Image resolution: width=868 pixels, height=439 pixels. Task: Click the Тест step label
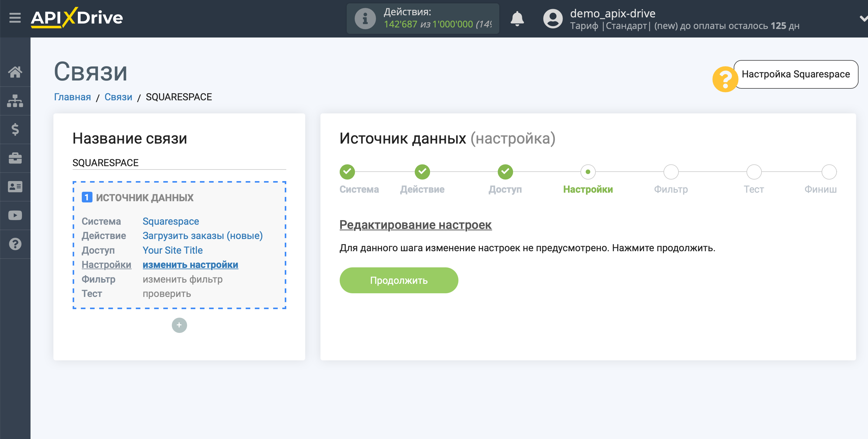tap(754, 190)
